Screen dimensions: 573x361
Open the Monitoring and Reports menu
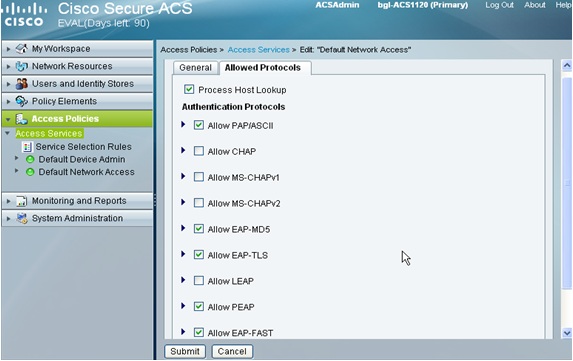[77, 201]
